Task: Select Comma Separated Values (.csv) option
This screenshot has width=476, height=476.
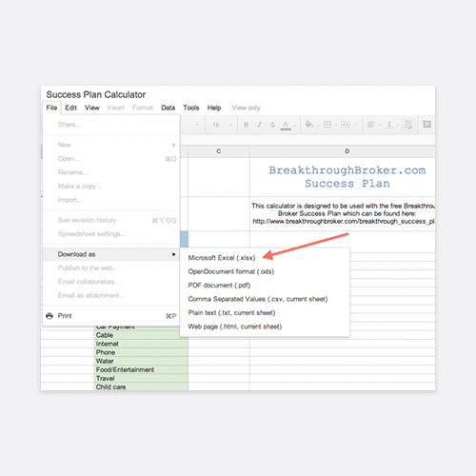Action: click(x=265, y=299)
